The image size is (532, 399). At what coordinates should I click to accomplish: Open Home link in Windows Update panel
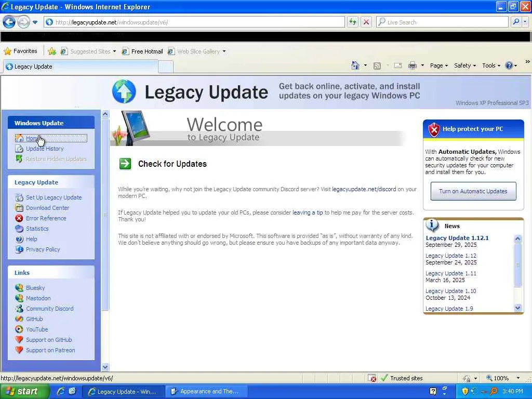pos(32,138)
